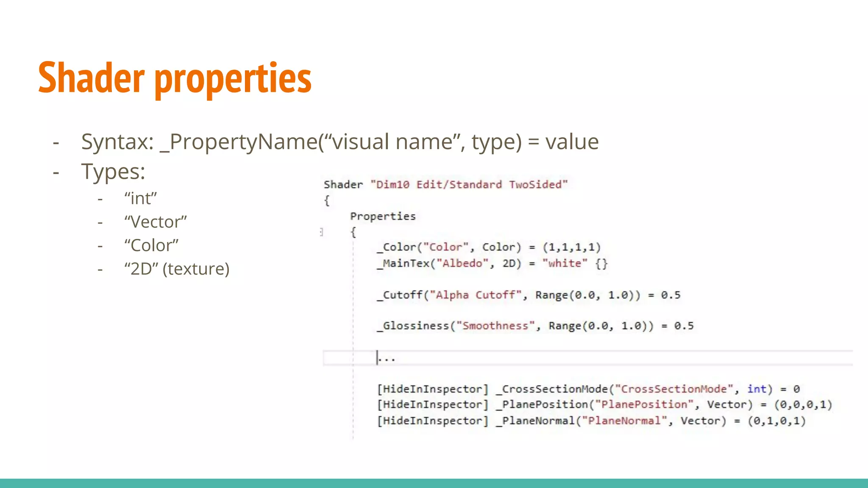Select the "2D" (texture) bullet
The height and width of the screenshot is (488, 868).
point(177,269)
